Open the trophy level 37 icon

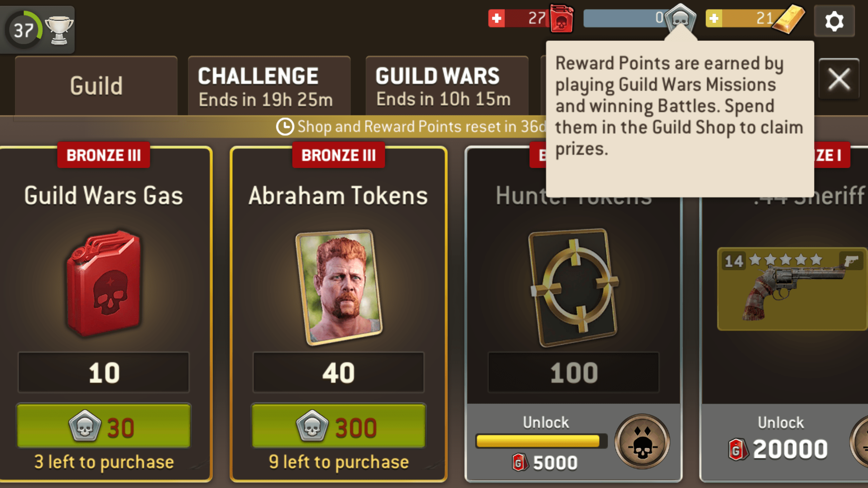point(37,30)
